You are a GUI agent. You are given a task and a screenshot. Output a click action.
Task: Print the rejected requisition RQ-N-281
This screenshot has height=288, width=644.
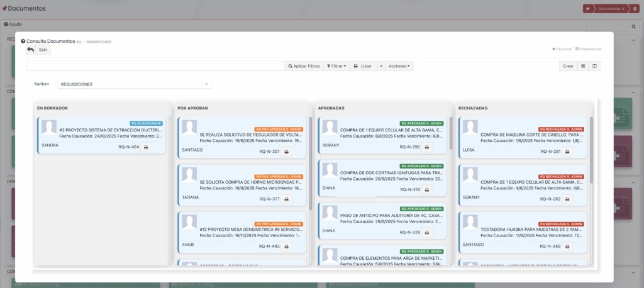click(x=567, y=152)
